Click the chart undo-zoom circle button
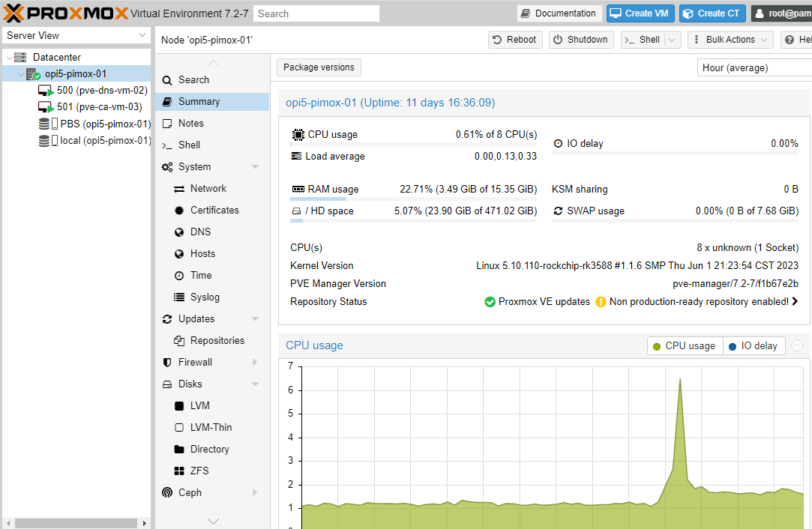The height and width of the screenshot is (529, 812). point(797,345)
